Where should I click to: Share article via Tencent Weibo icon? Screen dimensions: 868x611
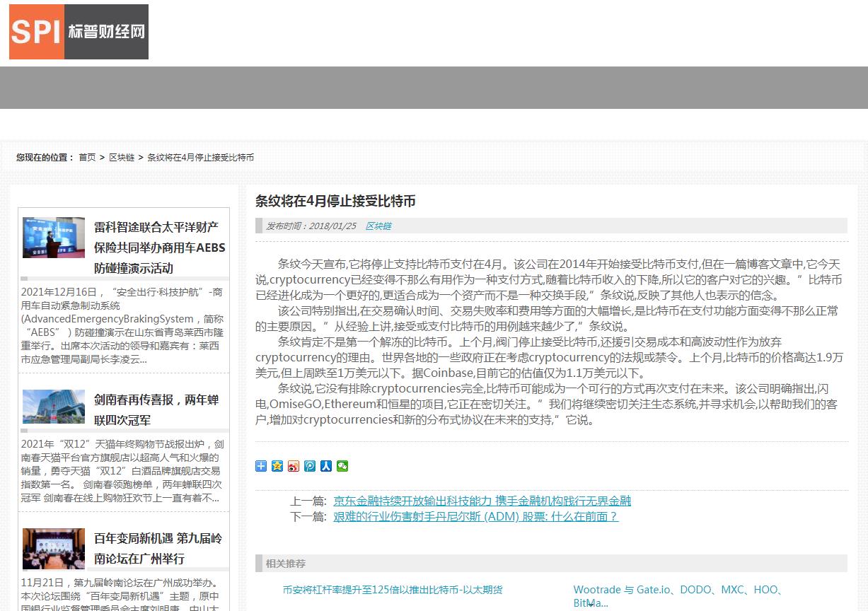pyautogui.click(x=310, y=466)
